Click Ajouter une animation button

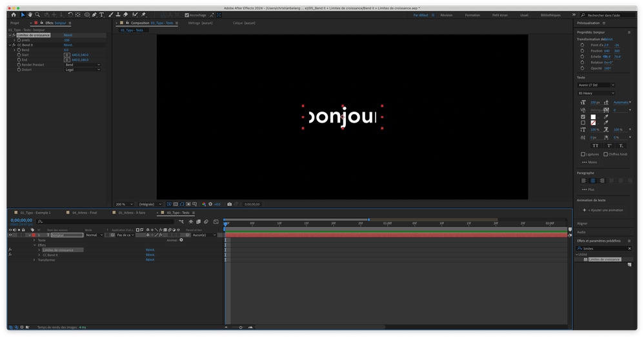(603, 210)
